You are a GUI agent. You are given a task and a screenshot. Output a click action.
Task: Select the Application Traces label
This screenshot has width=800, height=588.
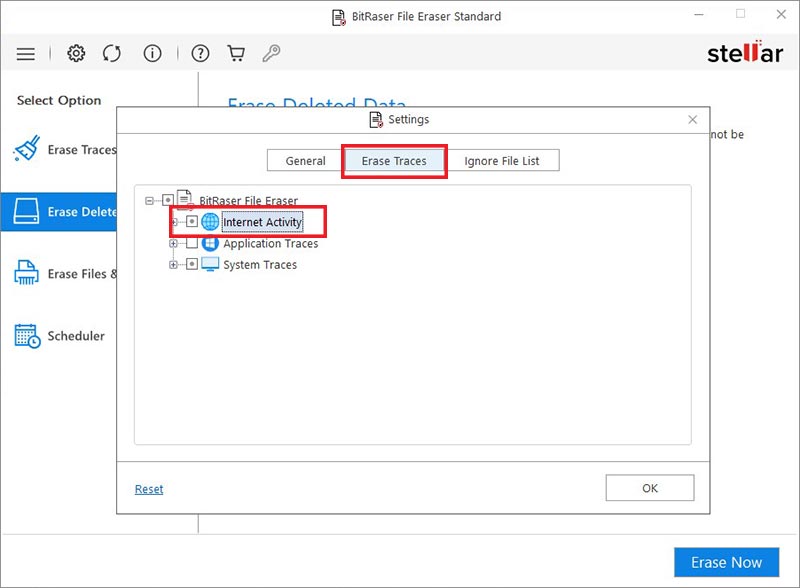click(270, 243)
